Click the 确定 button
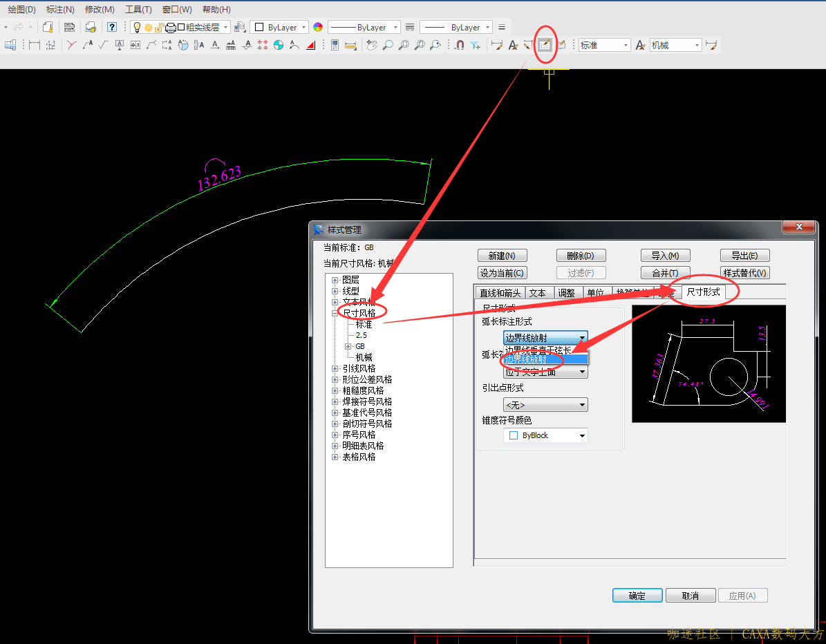Image resolution: width=826 pixels, height=644 pixels. (637, 596)
